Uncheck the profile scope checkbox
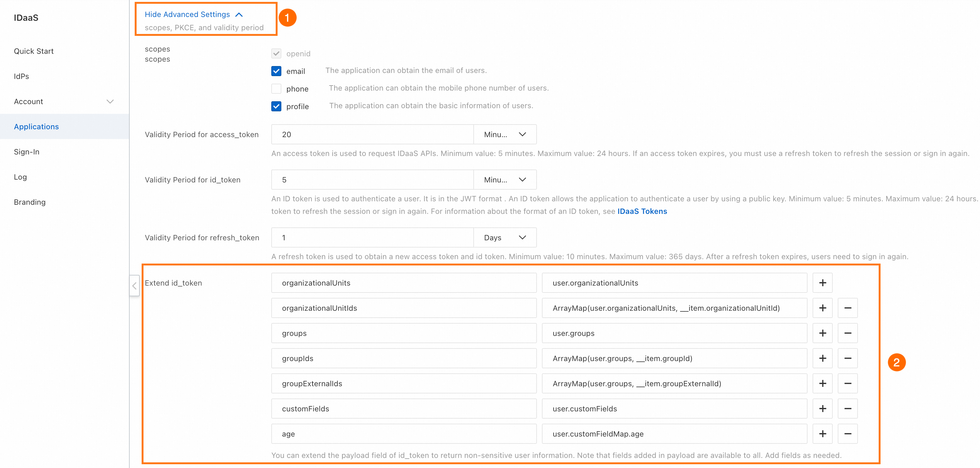 pos(276,106)
